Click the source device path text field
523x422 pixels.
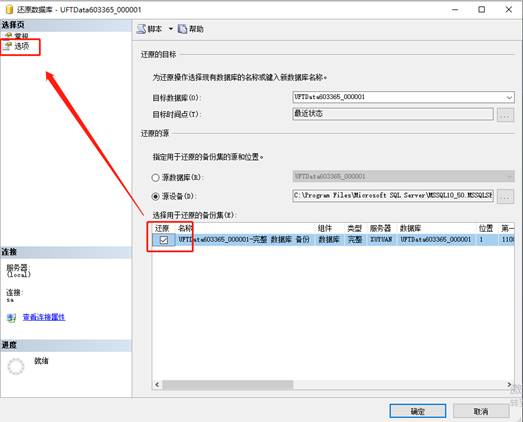coord(393,195)
